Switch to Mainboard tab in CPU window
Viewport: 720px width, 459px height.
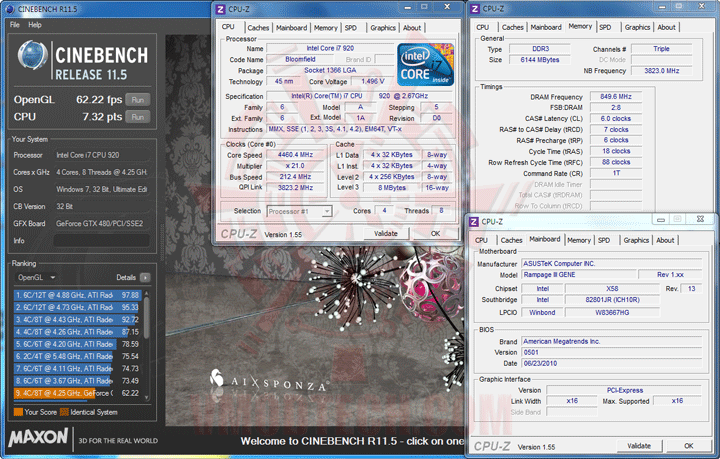click(x=291, y=28)
